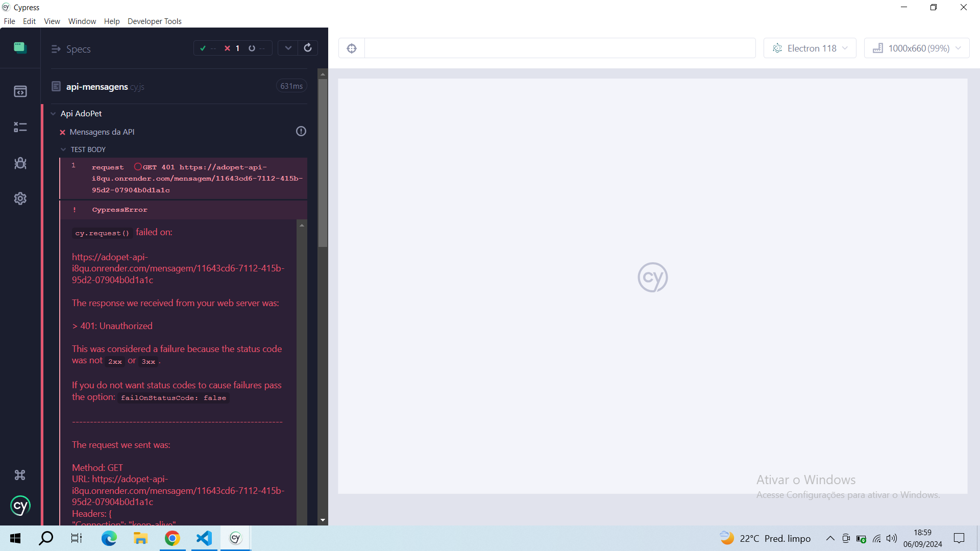Open Task View on taskbar
The image size is (980, 551).
click(x=77, y=538)
